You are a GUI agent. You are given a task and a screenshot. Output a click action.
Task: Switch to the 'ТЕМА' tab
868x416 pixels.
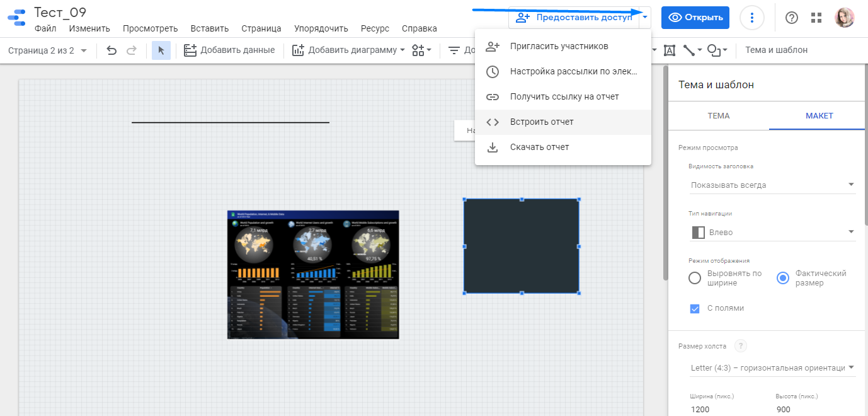719,116
